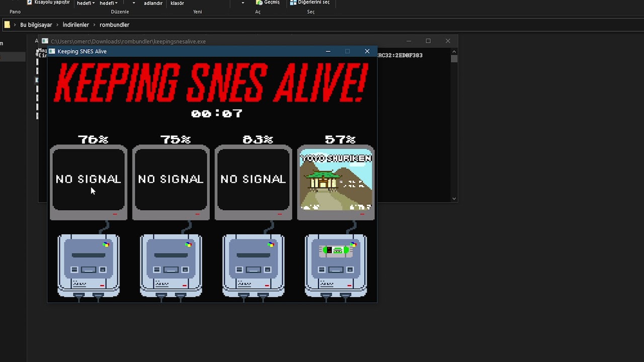Expand the chevron before 'İndirilenler'

[57, 25]
